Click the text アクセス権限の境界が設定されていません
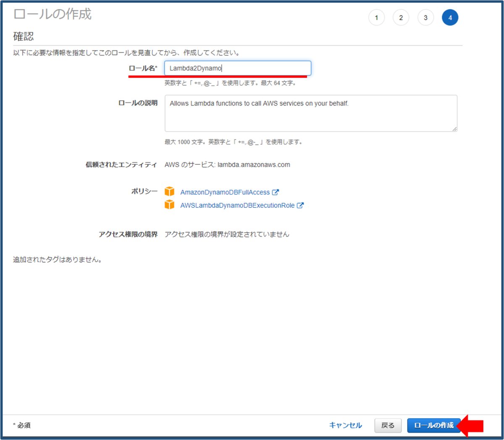 pos(227,234)
